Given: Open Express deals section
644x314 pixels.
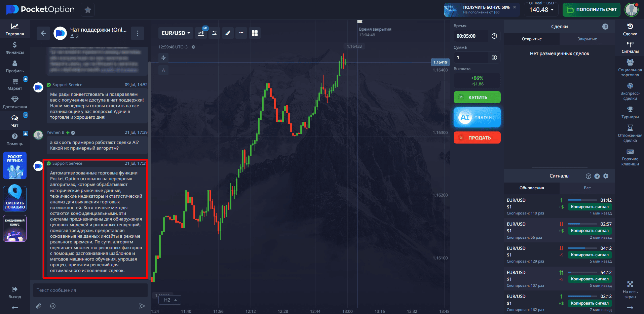Looking at the screenshot, I should pos(630,91).
